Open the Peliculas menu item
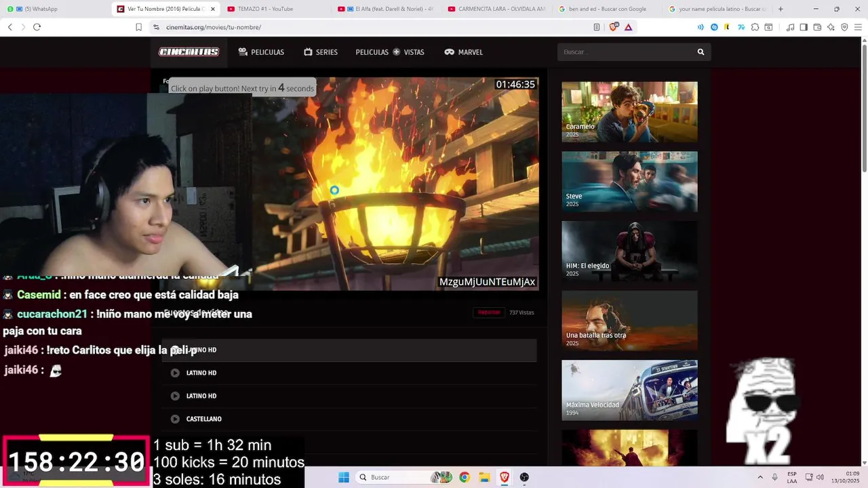This screenshot has width=868, height=488. pos(261,52)
